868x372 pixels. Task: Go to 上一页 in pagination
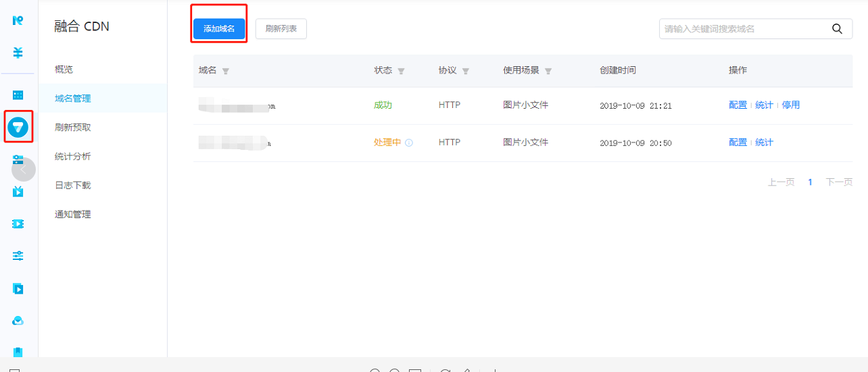point(781,182)
